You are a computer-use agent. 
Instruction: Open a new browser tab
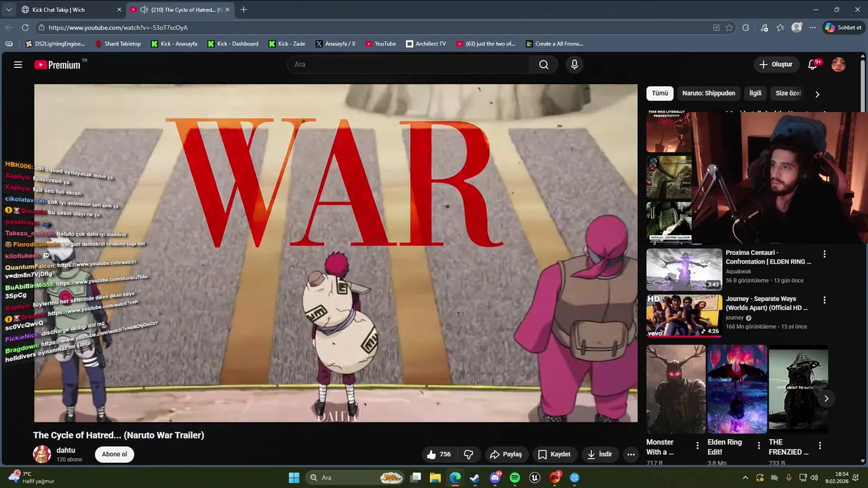(243, 9)
